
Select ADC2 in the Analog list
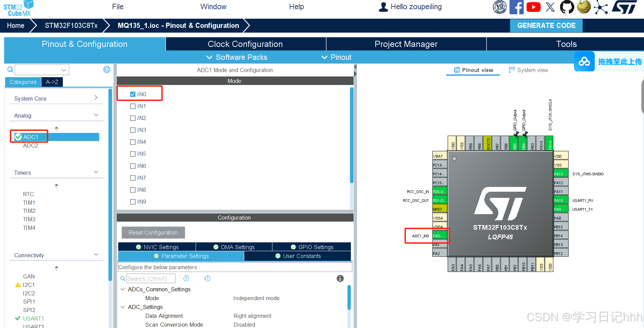31,145
